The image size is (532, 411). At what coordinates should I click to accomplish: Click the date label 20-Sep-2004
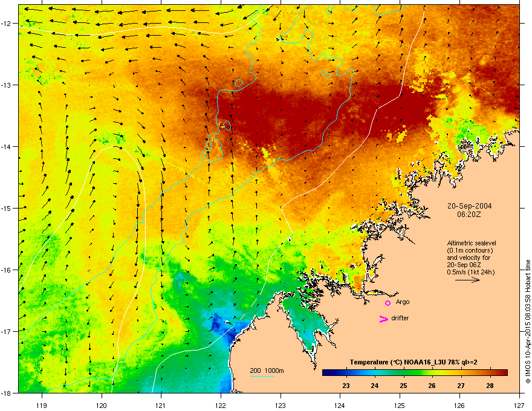coord(469,206)
